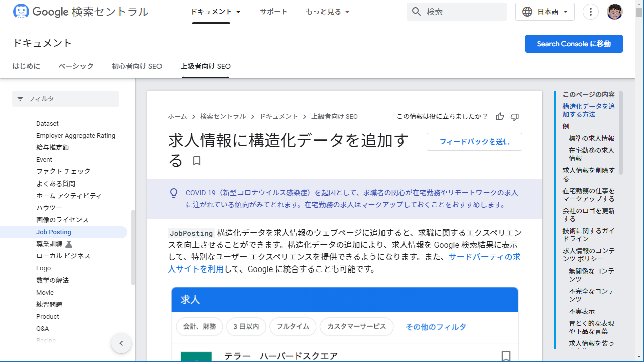Open Movie in the sidebar
Screen dimensions: 644x362
[x=45, y=293]
